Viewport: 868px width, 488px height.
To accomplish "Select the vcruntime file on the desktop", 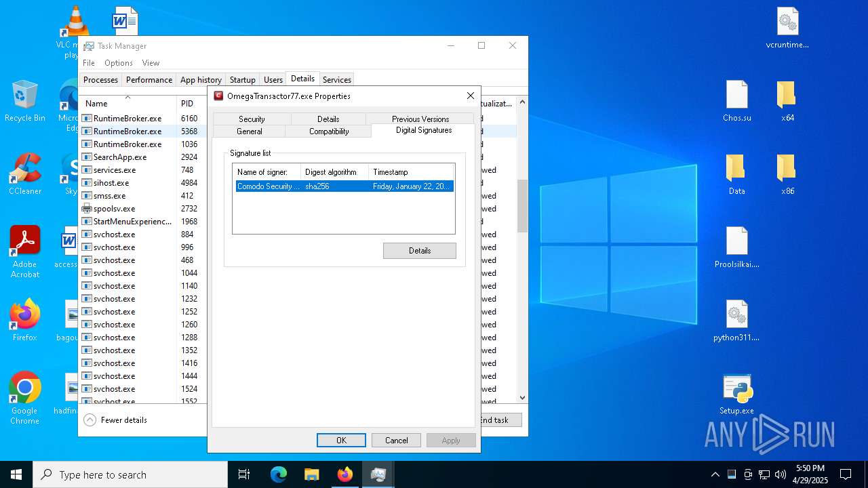I will 787,28.
